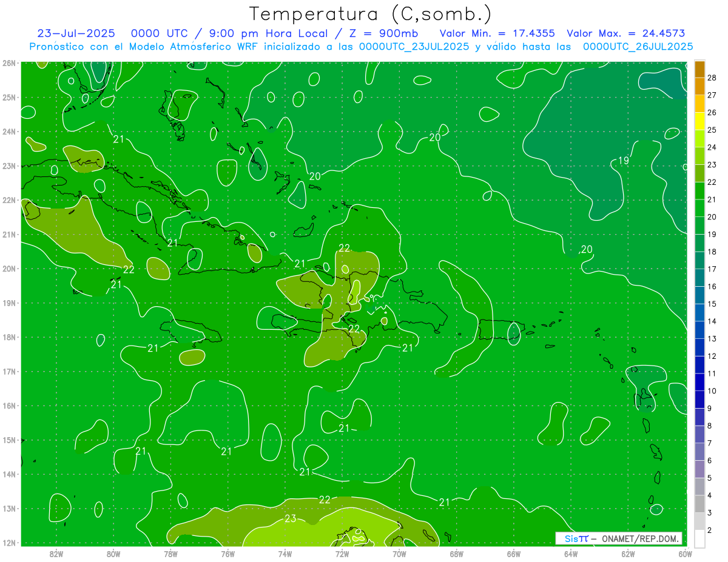Click the "18N" latitude axis label
728x562 pixels.
[9, 337]
